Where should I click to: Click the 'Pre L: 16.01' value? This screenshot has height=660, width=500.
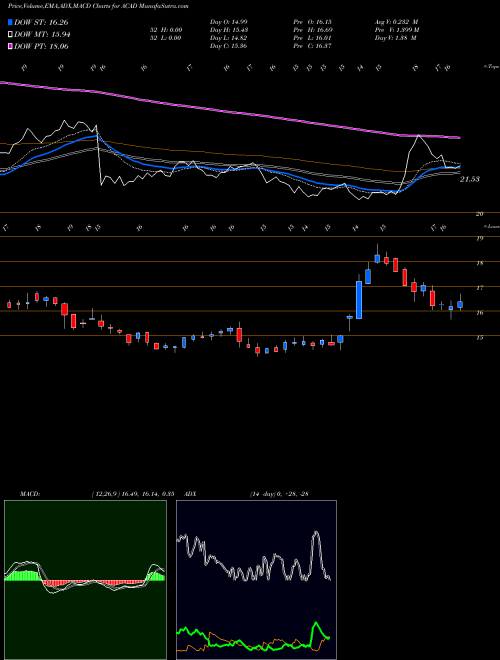click(313, 38)
